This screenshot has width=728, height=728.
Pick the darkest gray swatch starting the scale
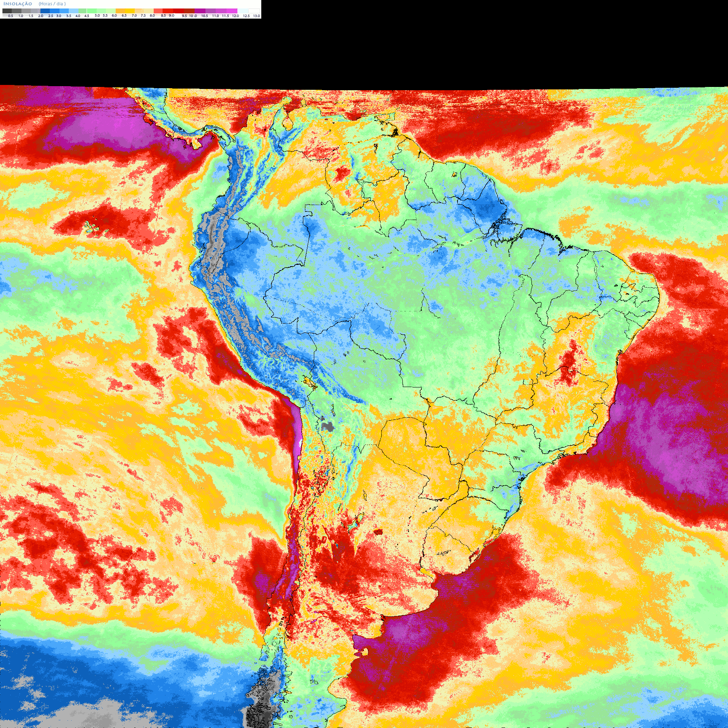(x=7, y=11)
